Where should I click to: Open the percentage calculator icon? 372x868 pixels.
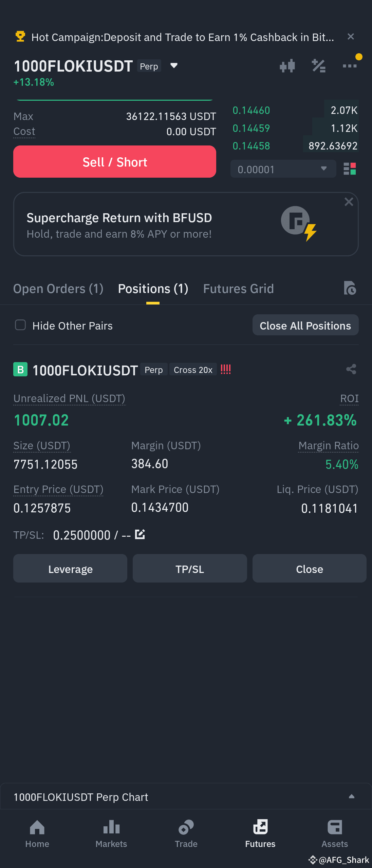pos(319,66)
